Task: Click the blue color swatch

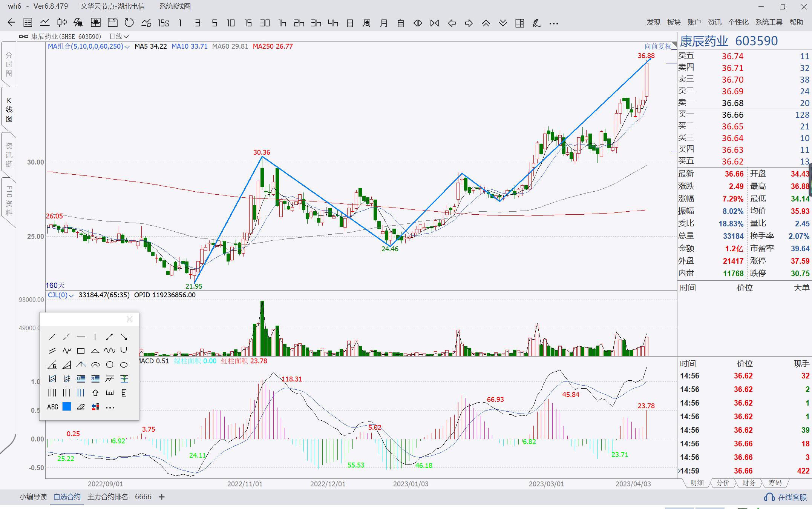Action: click(67, 407)
